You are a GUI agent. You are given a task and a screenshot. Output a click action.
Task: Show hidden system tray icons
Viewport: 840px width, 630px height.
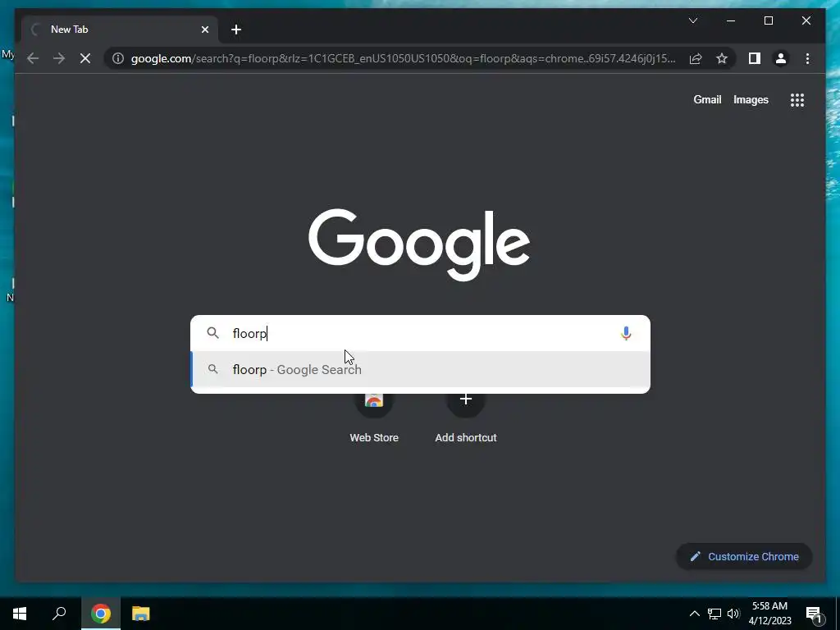[694, 614]
